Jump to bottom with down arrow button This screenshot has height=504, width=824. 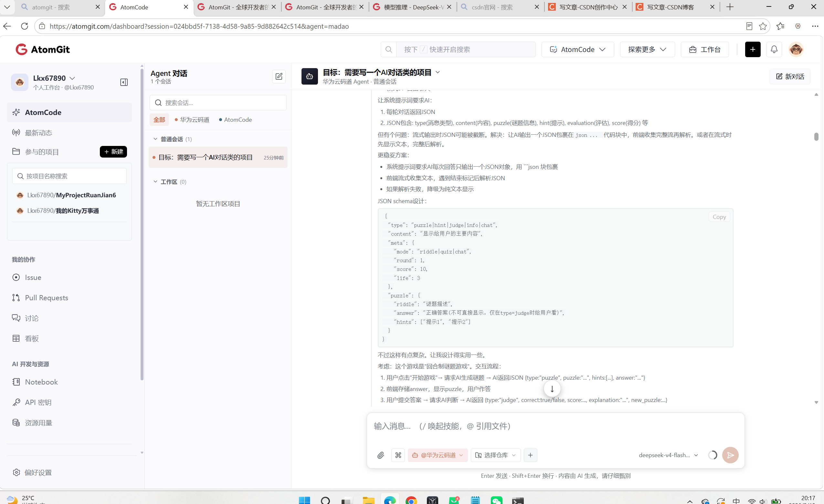pos(552,389)
